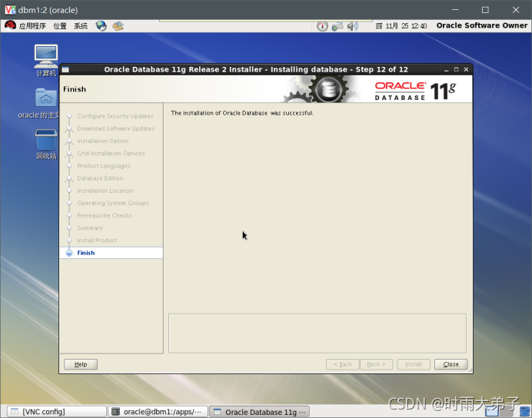Viewport: 532px width, 418px height.
Task: Select the Installation Option step
Action: (103, 141)
